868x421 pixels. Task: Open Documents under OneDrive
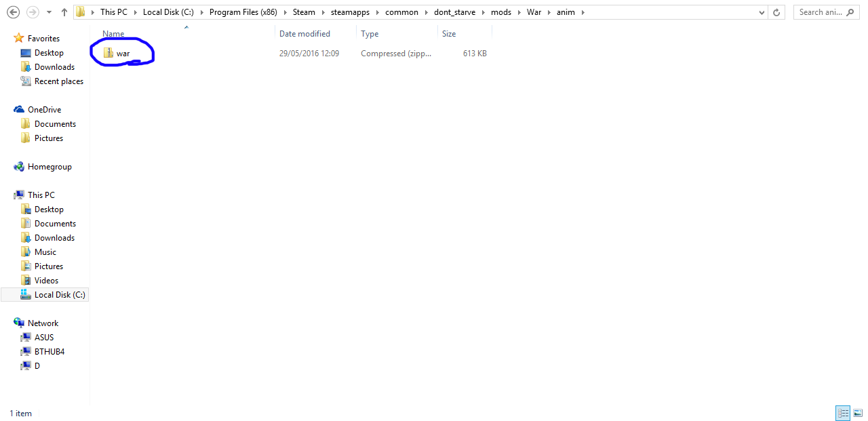tap(55, 124)
